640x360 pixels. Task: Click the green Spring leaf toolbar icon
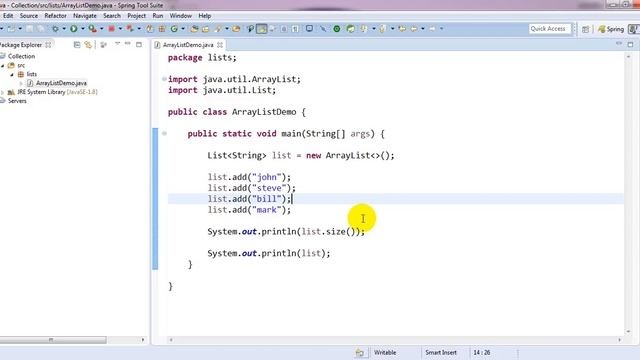click(x=351, y=29)
